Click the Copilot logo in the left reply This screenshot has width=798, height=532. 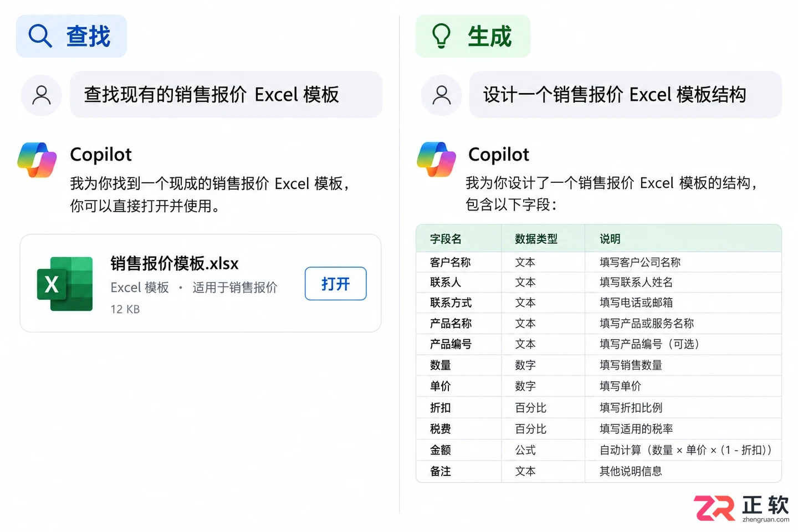point(37,160)
